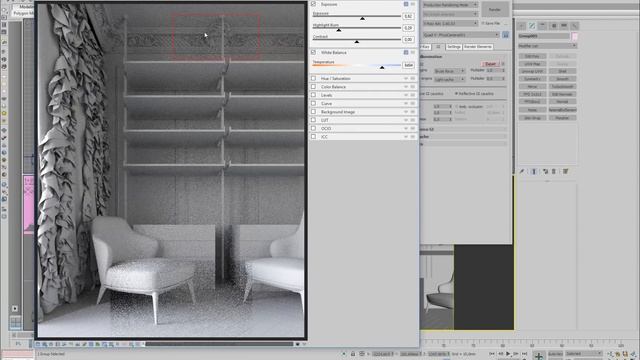The height and width of the screenshot is (360, 640).
Task: Click the Levels layer's options icon
Action: point(413,95)
